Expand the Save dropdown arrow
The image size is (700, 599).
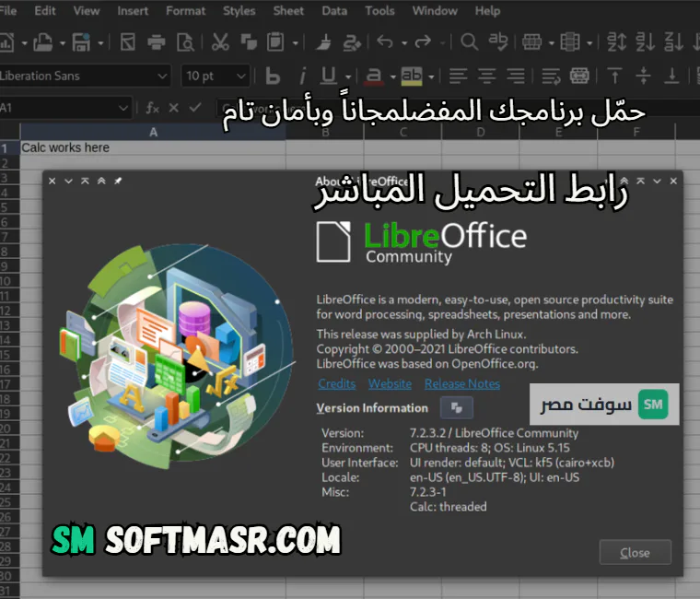coord(101,43)
